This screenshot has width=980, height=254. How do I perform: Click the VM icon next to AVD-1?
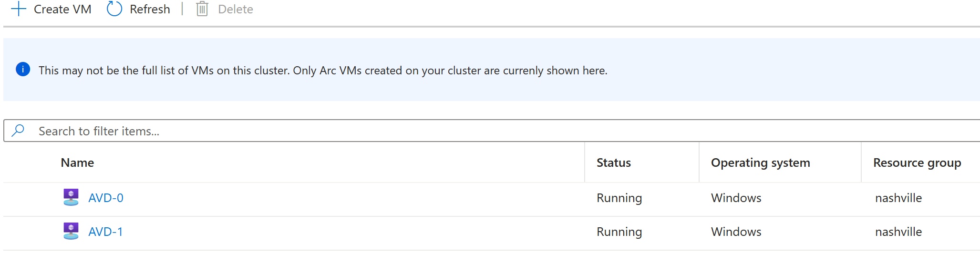coord(71,231)
